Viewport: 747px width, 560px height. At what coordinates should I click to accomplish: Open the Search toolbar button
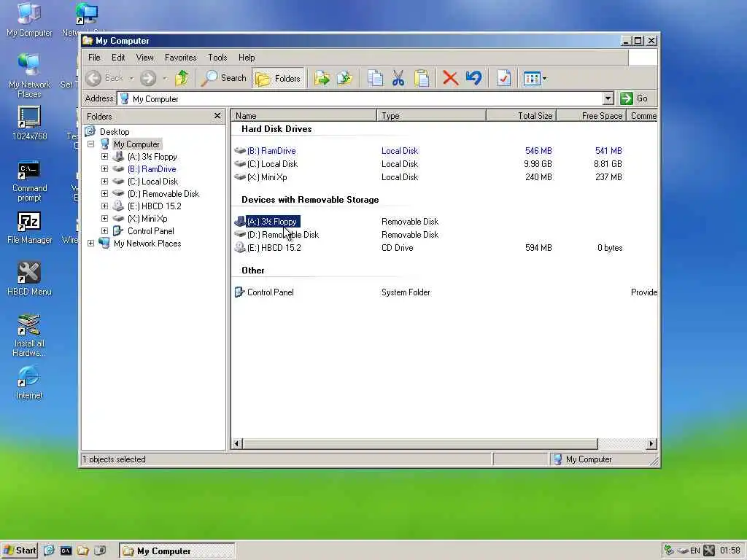point(223,78)
